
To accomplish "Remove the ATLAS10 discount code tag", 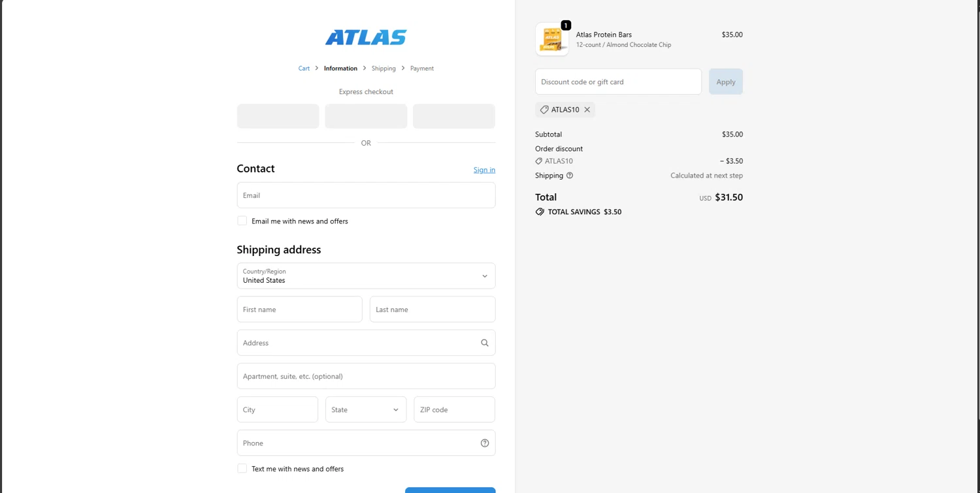I will pyautogui.click(x=587, y=110).
